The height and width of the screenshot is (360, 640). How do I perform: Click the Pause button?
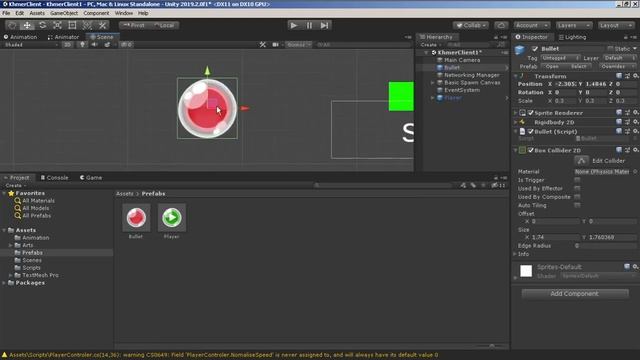coord(309,25)
